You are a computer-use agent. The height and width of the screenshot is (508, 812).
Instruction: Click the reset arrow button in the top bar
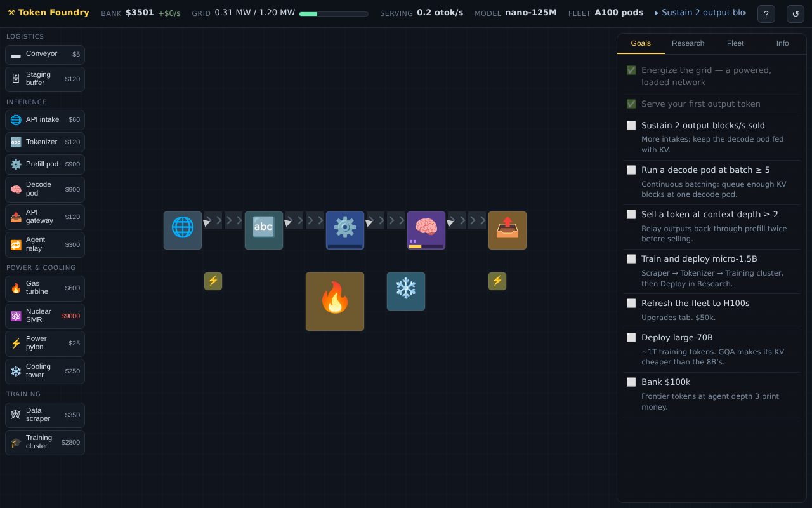796,14
